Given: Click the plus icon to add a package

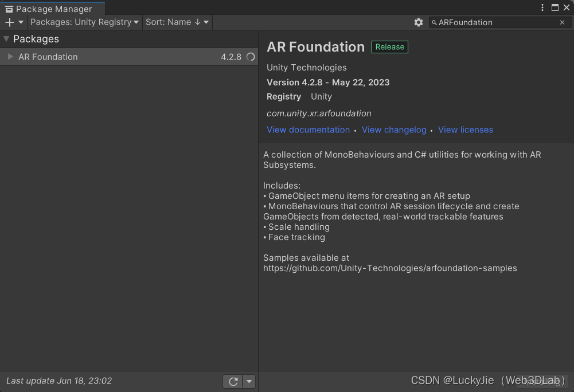Looking at the screenshot, I should [10, 22].
